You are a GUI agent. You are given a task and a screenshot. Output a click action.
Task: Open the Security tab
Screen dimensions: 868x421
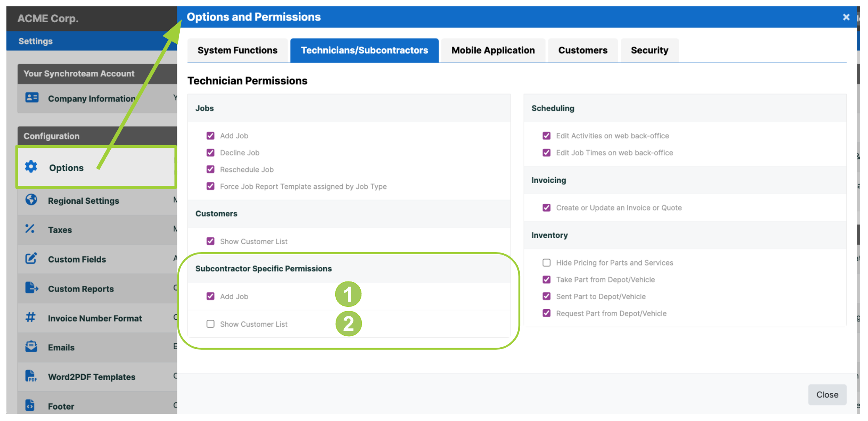click(649, 50)
